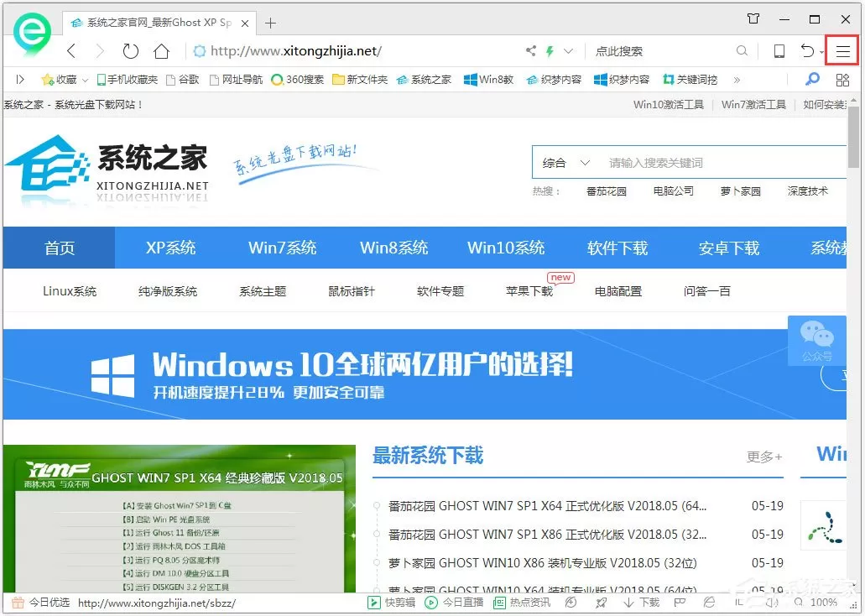Open the browser home page
865x616 pixels.
[x=161, y=51]
